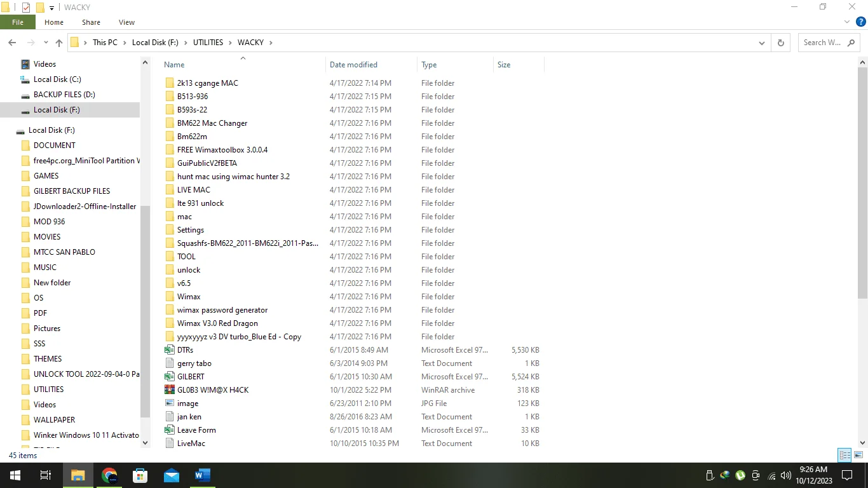Select Local Disk (C:) in navigation pane
Viewport: 868px width, 488px height.
pos(57,79)
